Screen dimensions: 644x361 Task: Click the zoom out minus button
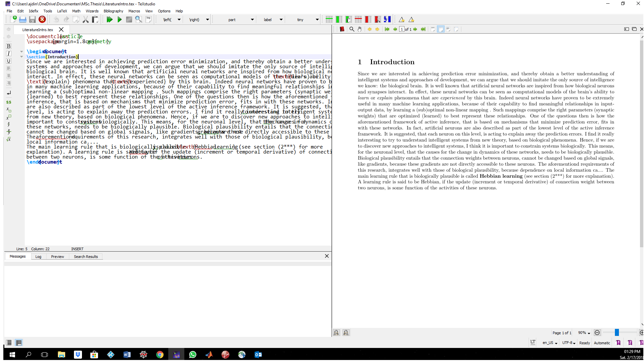click(x=597, y=333)
